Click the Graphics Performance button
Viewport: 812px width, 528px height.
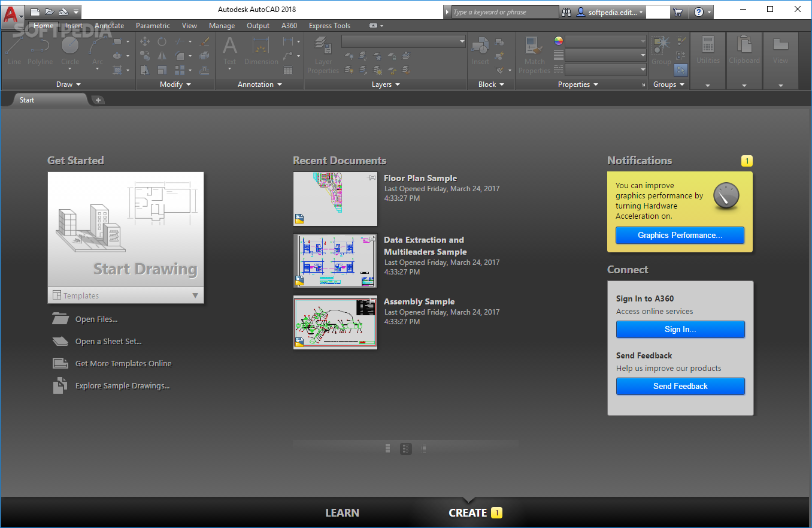pos(680,236)
